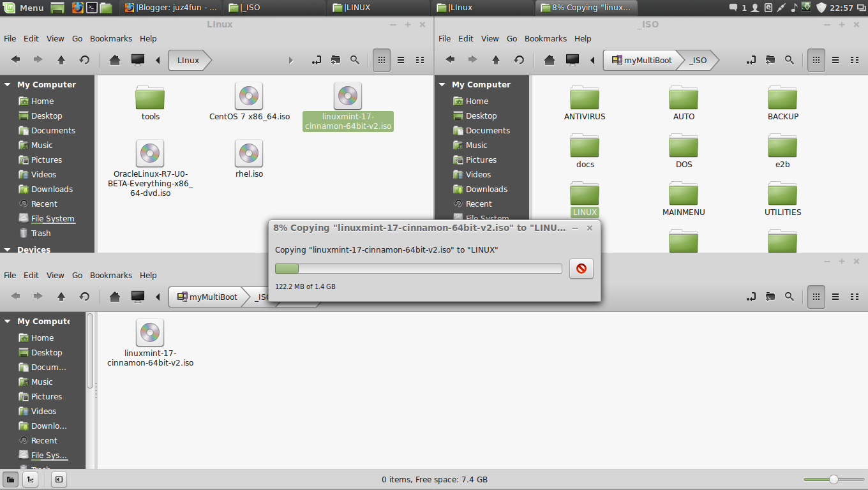
Task: Toggle location entry in _ISO window toolbar
Action: tap(751, 60)
